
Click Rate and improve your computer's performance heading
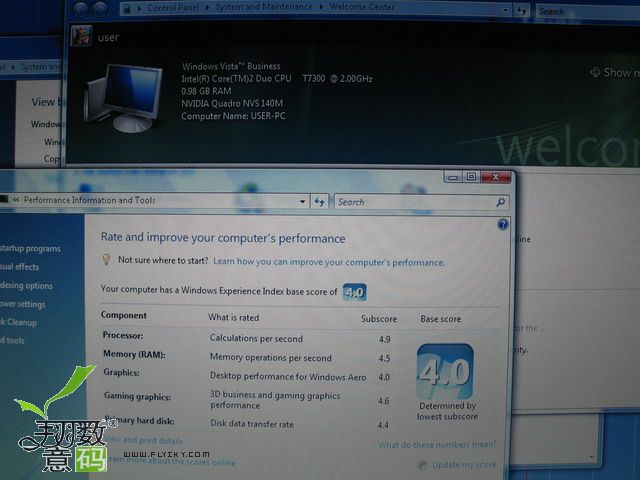[x=223, y=238]
